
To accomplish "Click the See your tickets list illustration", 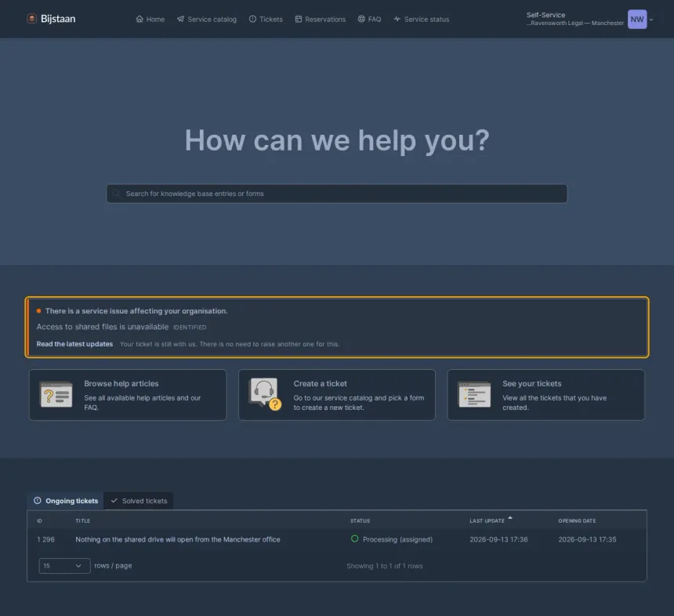I will click(x=475, y=395).
